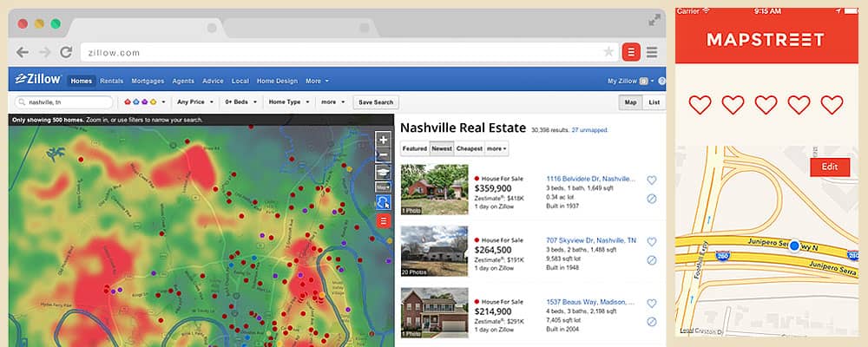
Task: Zoom in on the map
Action: pos(383,139)
